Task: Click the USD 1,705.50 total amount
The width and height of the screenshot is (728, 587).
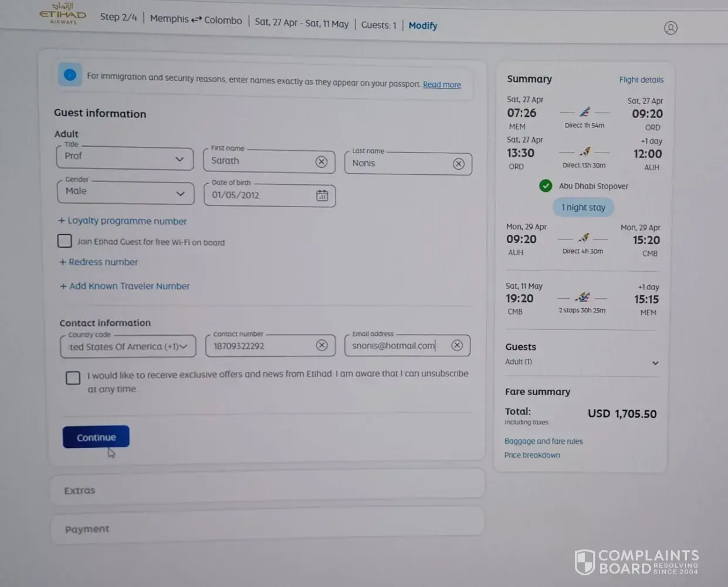Action: coord(622,414)
